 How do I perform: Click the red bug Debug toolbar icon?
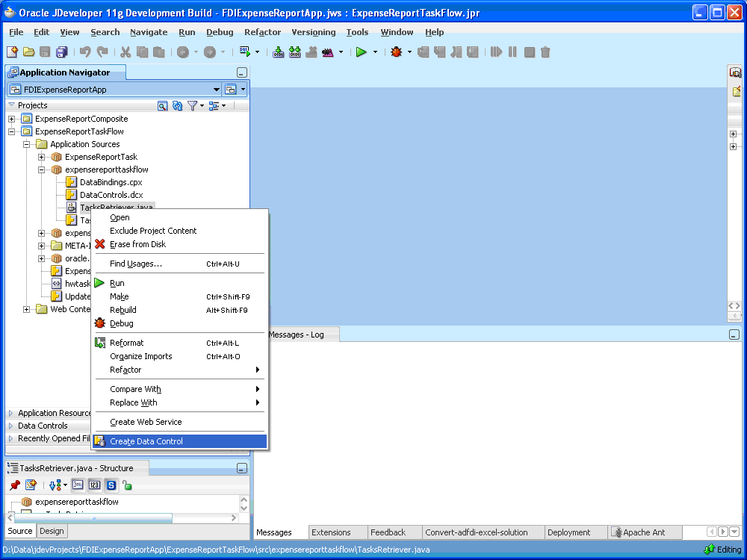[x=397, y=52]
